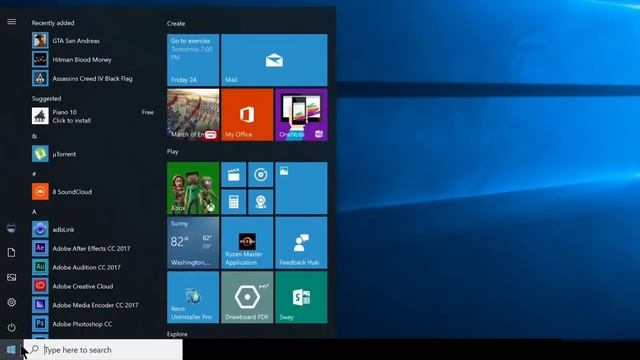The width and height of the screenshot is (640, 360).
Task: Open the Weather tile showing Washington
Action: [193, 243]
